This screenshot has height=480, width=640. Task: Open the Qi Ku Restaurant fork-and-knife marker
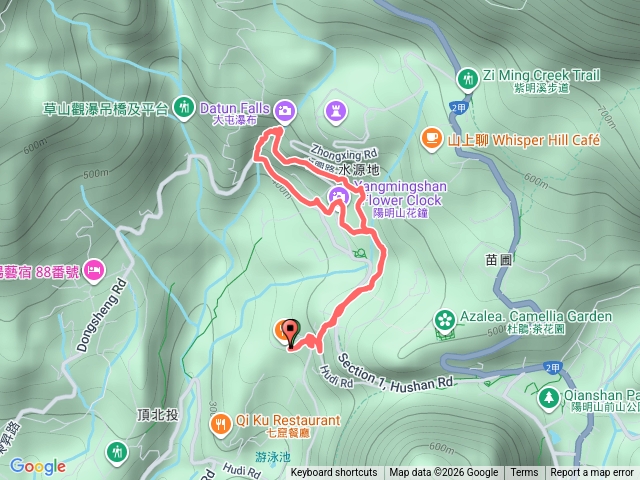[x=220, y=425]
